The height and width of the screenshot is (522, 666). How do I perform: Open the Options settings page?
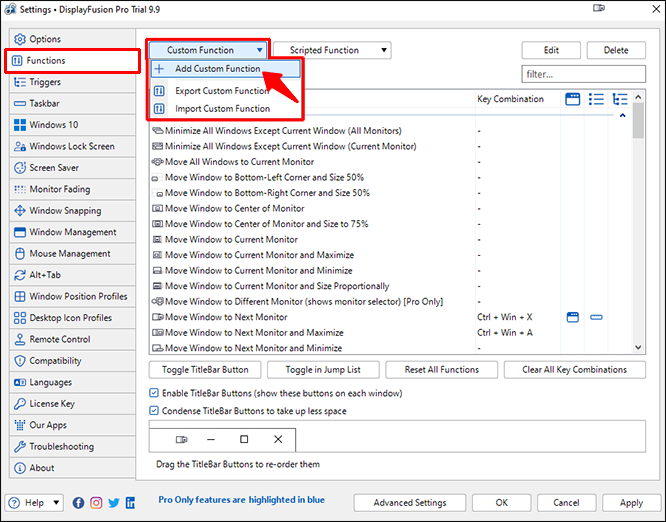pos(72,39)
